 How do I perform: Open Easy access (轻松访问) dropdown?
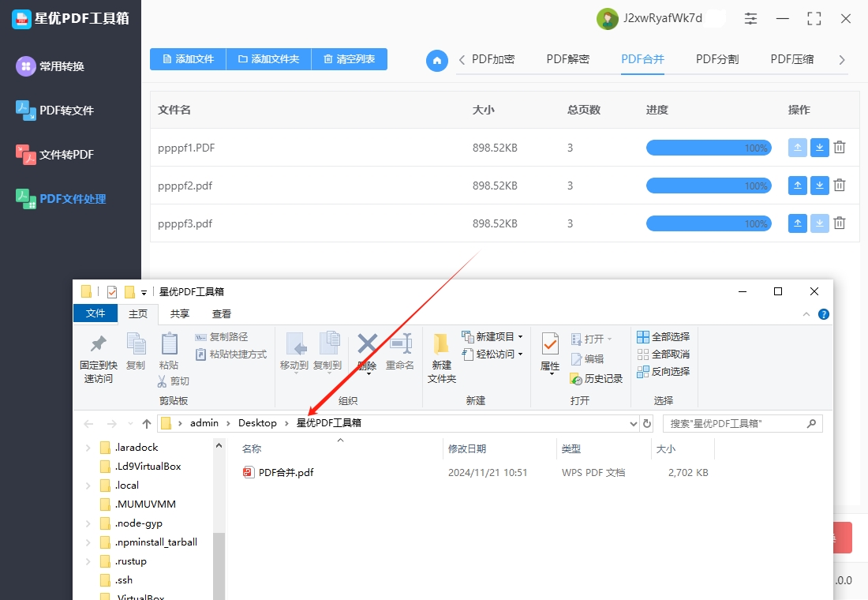[520, 354]
